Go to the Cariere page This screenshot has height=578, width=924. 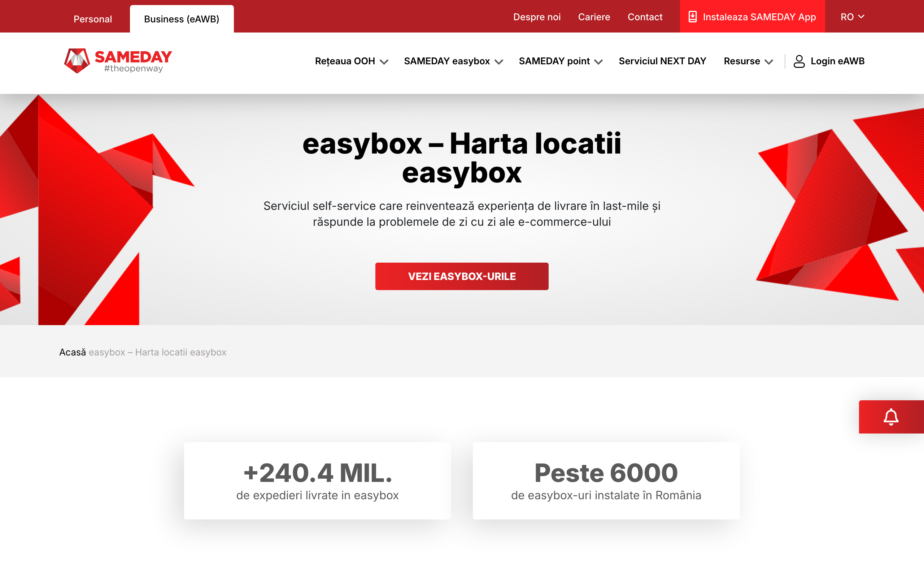tap(594, 17)
